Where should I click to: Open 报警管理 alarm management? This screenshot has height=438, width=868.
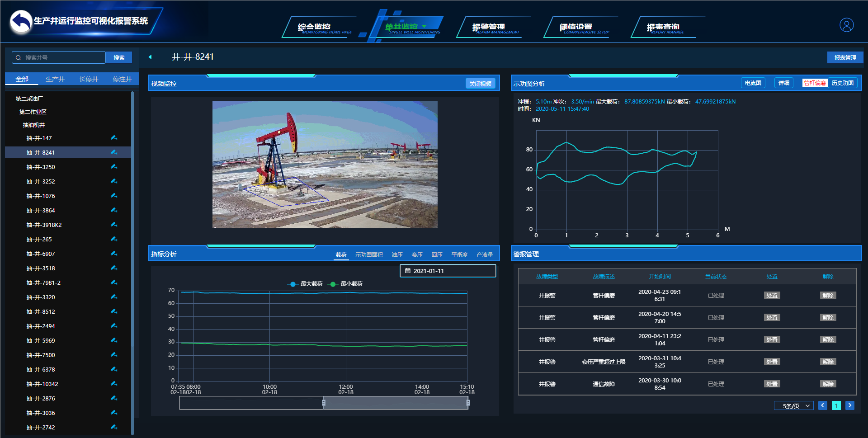pos(493,28)
